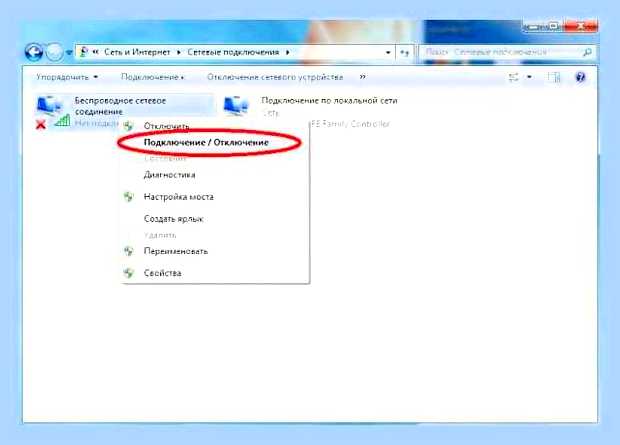Image resolution: width=620 pixels, height=445 pixels.
Task: Choose 'Создать ярлык' in context menu
Action: (x=174, y=218)
